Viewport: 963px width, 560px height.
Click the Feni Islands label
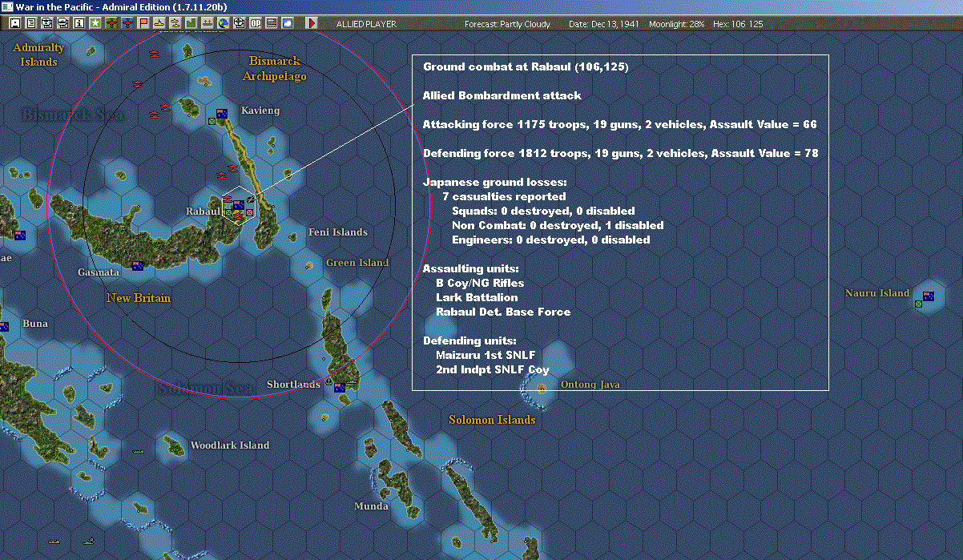(x=338, y=232)
